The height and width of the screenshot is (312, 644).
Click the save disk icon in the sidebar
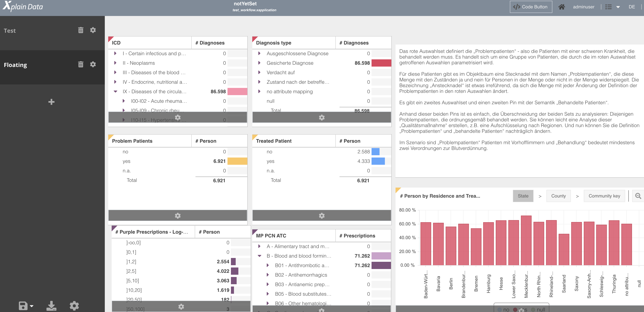23,306
